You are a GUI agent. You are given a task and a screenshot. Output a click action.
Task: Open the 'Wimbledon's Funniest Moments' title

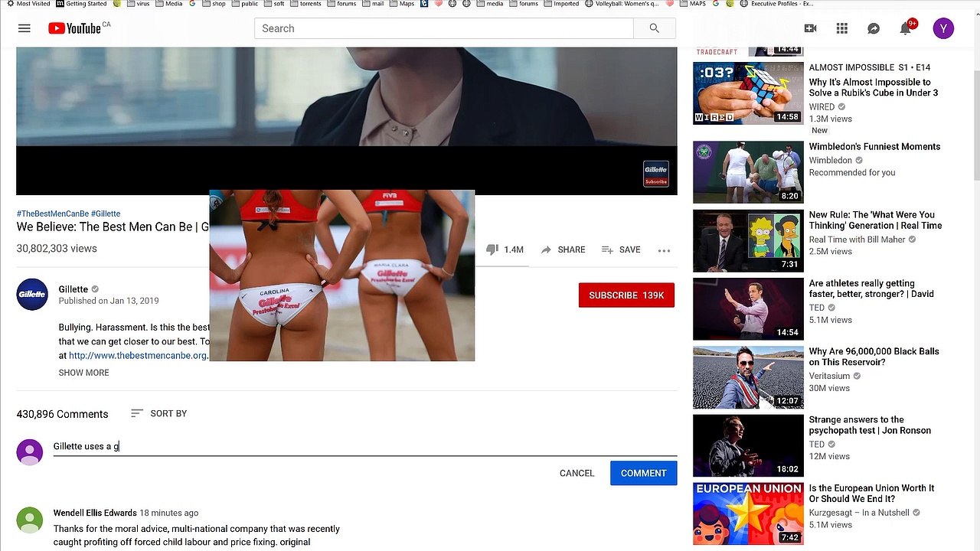pos(874,146)
